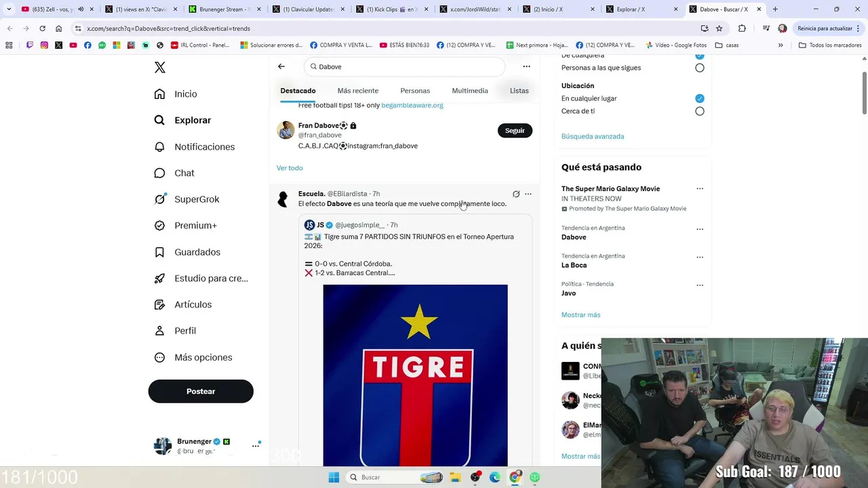Open Chrome extensions puzzle icon

coord(742,28)
